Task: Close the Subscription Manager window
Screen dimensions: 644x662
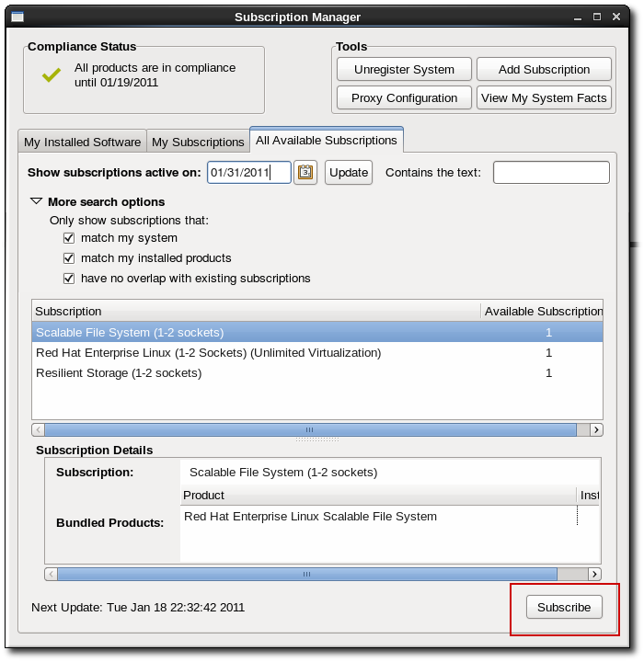Action: tap(616, 17)
